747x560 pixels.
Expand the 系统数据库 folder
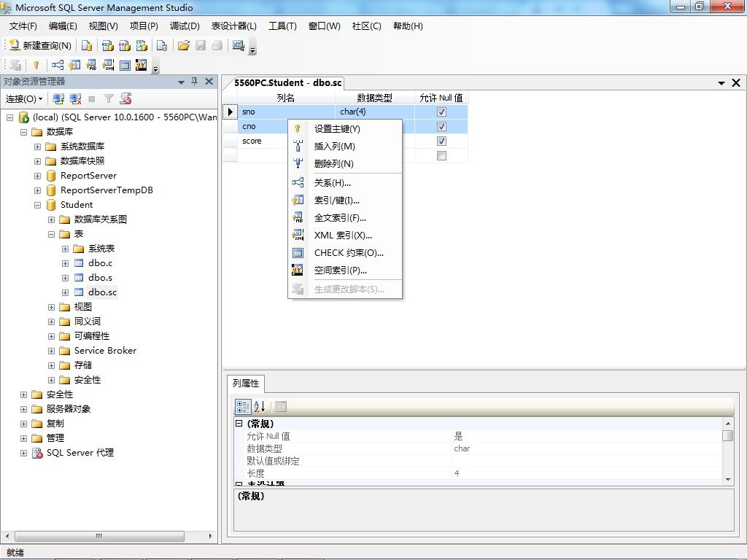coord(37,147)
